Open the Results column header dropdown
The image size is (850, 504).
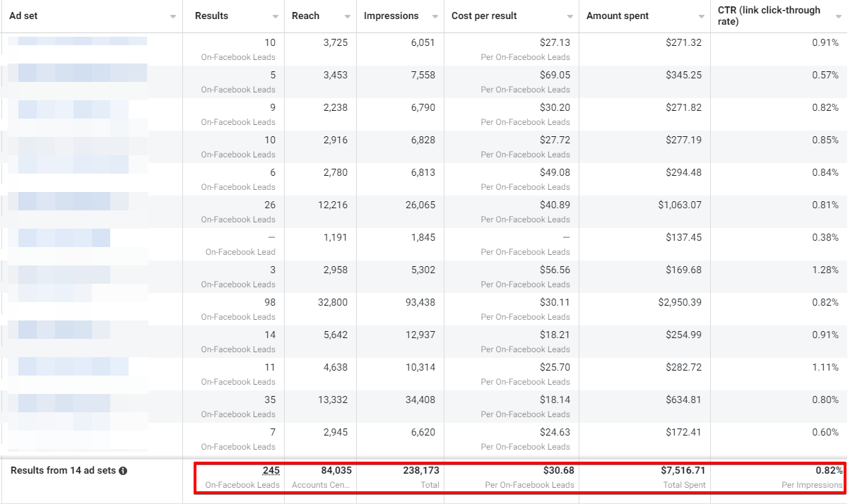[x=276, y=16]
